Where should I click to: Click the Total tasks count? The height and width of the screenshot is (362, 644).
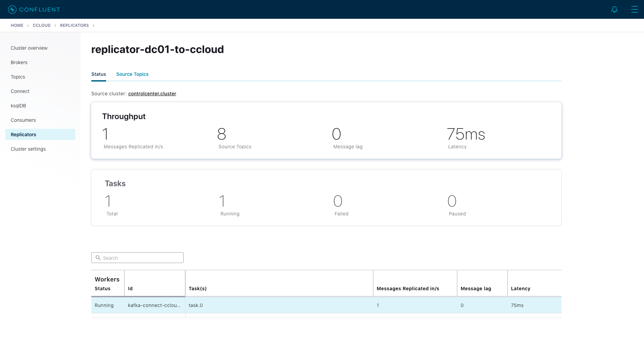point(111,205)
